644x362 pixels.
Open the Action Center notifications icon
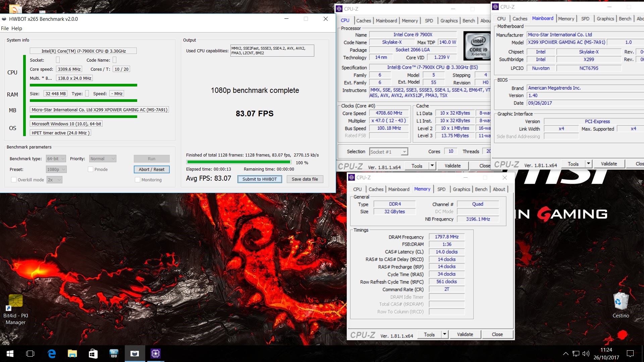point(630,354)
